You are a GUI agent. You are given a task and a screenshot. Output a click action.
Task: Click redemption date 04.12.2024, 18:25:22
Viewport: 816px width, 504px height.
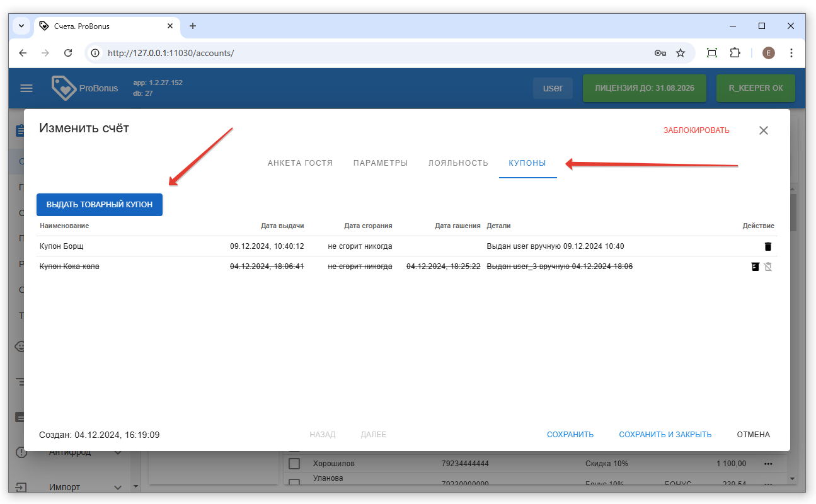(x=444, y=266)
